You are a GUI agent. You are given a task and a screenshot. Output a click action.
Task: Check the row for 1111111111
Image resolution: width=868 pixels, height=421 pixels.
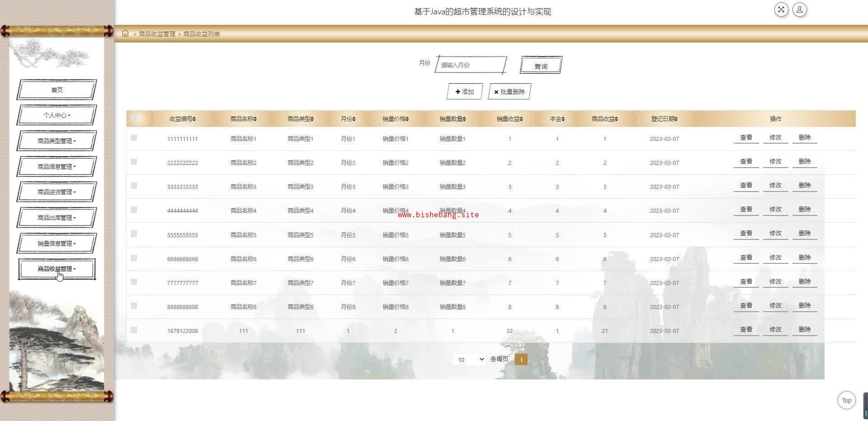pyautogui.click(x=134, y=138)
